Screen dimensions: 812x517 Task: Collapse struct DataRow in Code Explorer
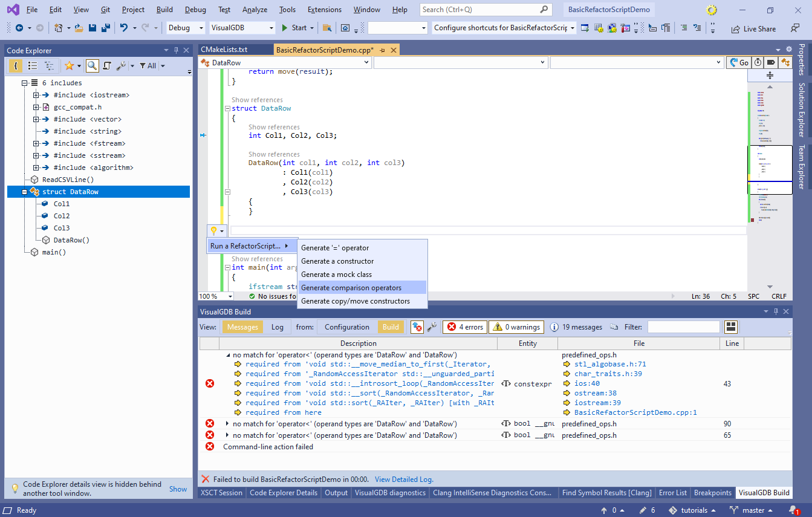25,192
